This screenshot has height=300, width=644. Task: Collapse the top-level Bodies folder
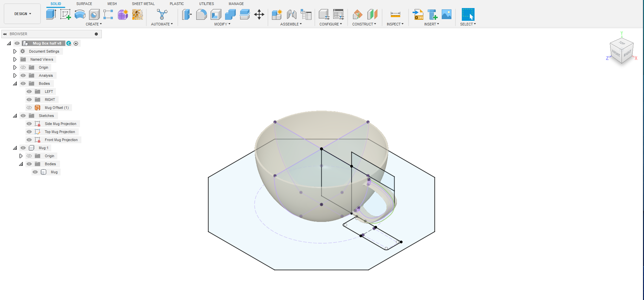point(15,83)
